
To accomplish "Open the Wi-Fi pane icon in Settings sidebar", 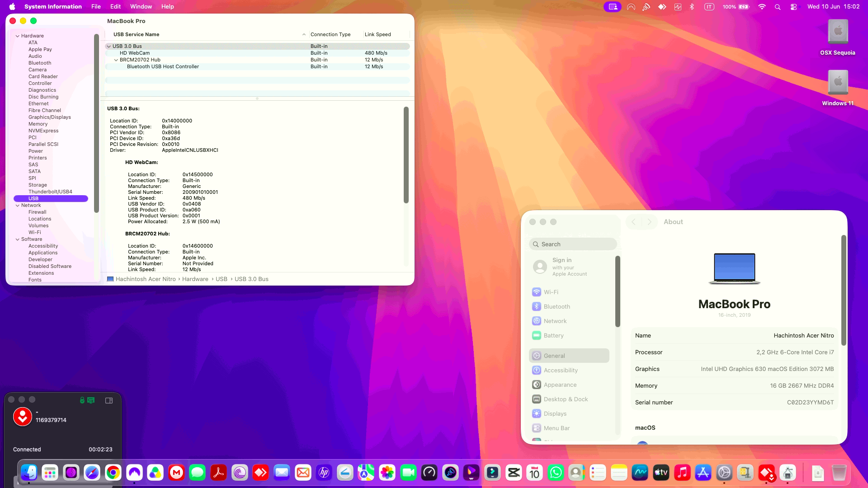I will [537, 292].
